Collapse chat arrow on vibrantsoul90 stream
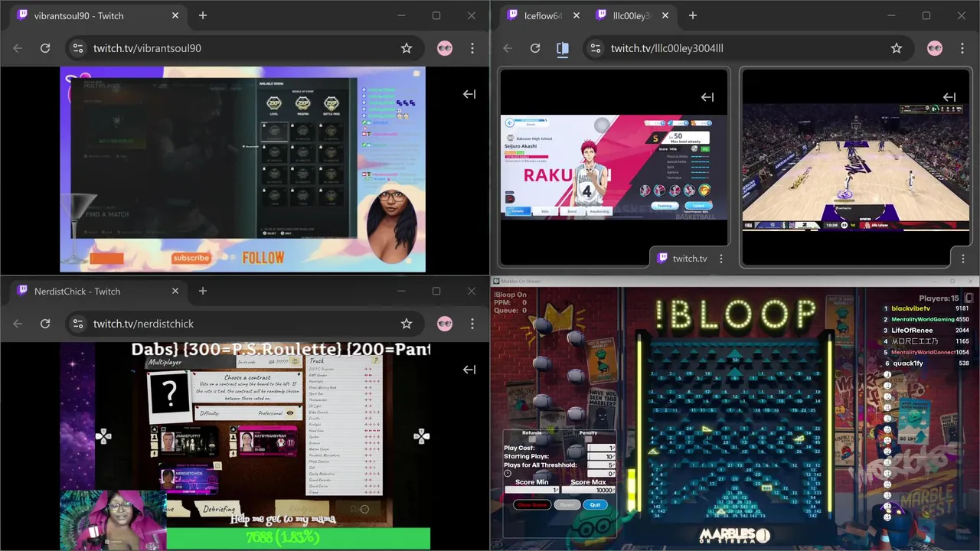This screenshot has width=980, height=551. pyautogui.click(x=469, y=94)
